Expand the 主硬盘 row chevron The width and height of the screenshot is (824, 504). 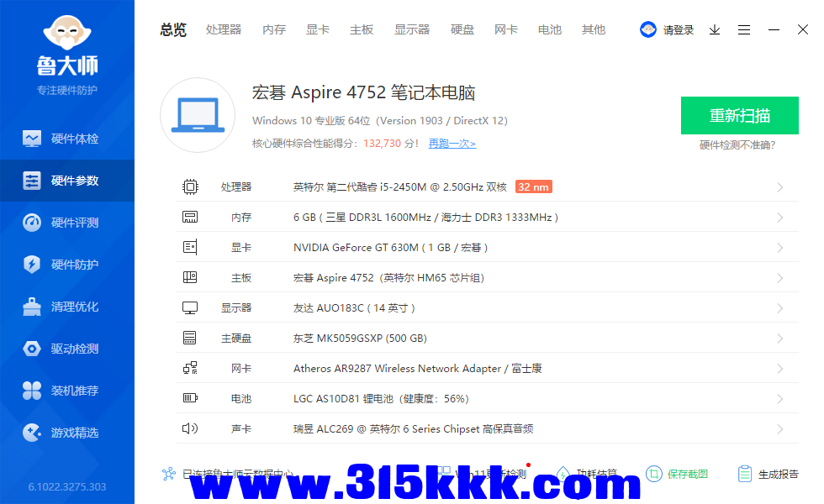coord(780,338)
